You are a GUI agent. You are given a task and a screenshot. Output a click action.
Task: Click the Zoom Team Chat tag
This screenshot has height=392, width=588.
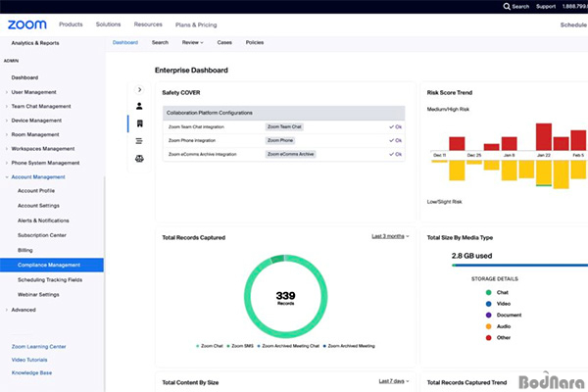pos(284,126)
